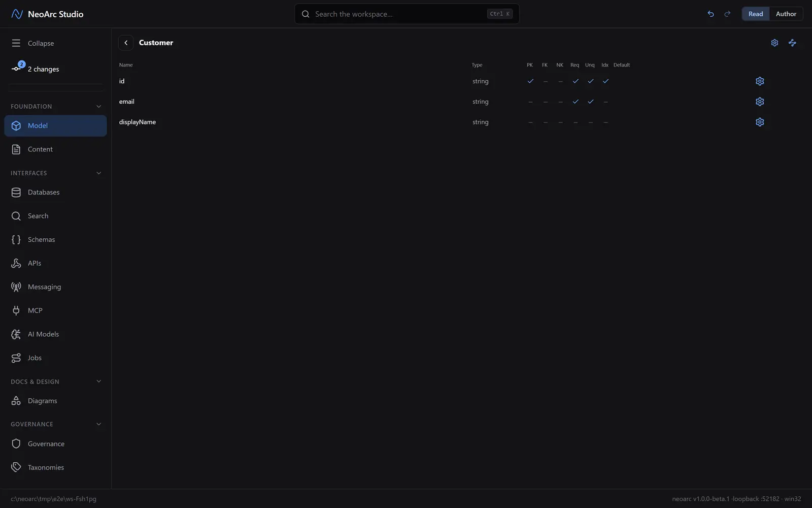Open settings gear for id field
Viewport: 812px width, 508px height.
click(x=760, y=81)
